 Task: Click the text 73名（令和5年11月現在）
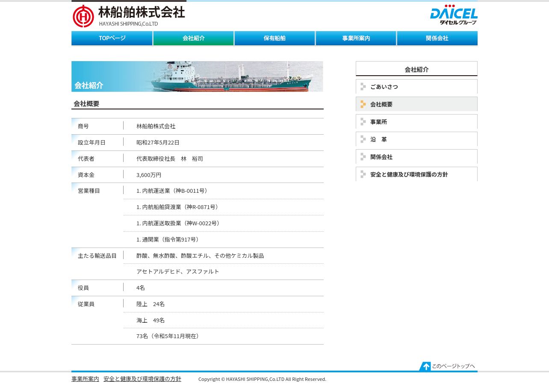tap(169, 336)
